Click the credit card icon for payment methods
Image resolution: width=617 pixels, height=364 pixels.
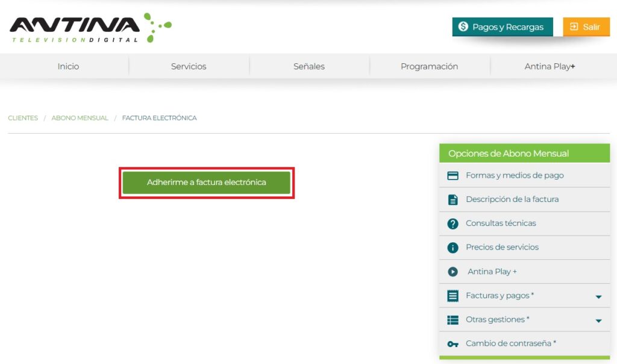(453, 176)
